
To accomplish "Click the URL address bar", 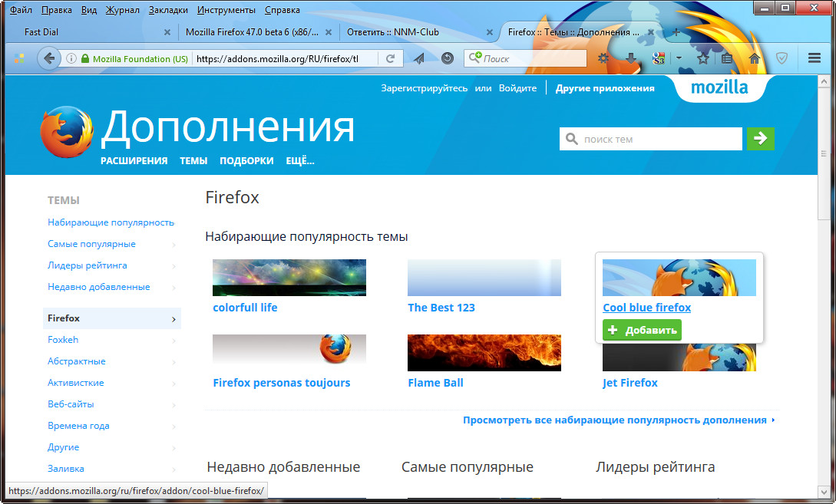I will click(x=286, y=58).
